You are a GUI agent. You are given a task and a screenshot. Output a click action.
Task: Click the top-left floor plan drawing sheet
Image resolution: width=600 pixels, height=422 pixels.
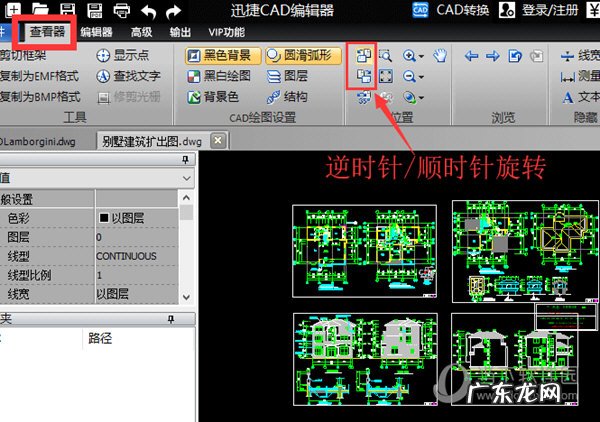pos(364,251)
